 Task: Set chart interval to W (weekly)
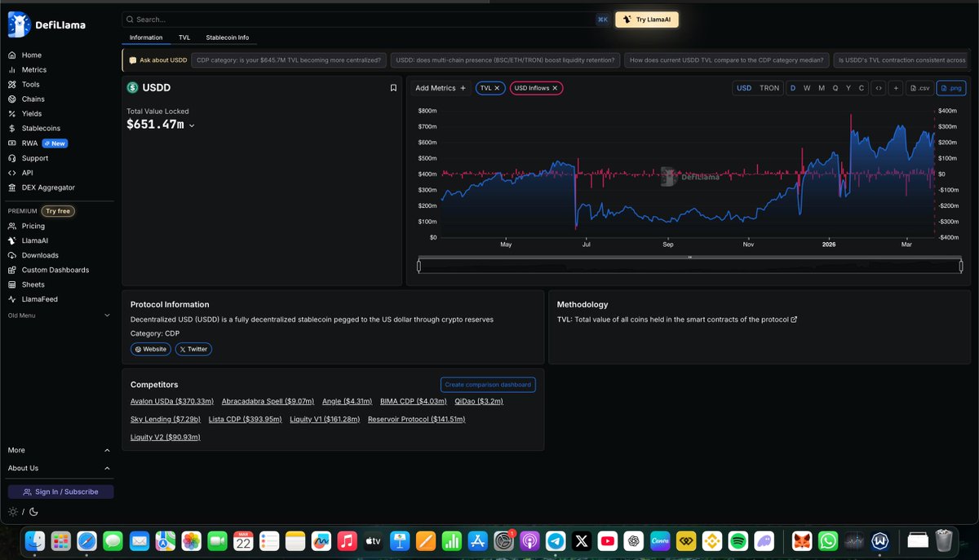(807, 88)
